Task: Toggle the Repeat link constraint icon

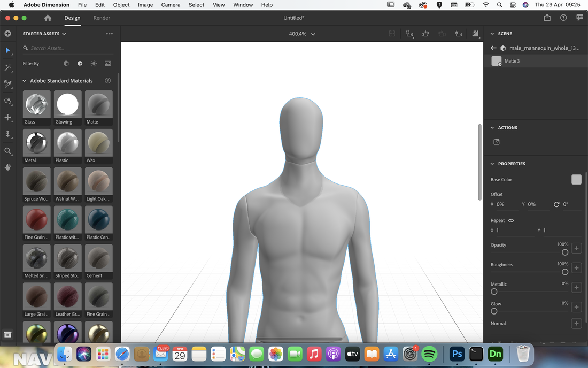Action: click(510, 220)
